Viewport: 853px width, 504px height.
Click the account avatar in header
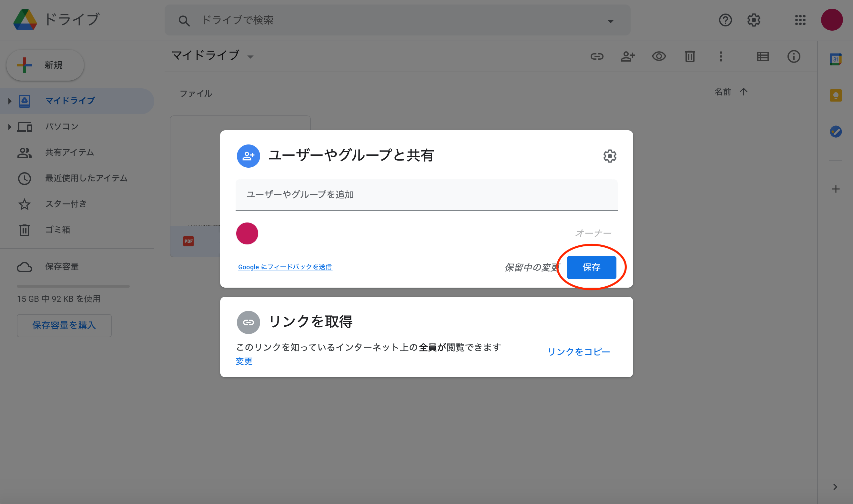[832, 20]
